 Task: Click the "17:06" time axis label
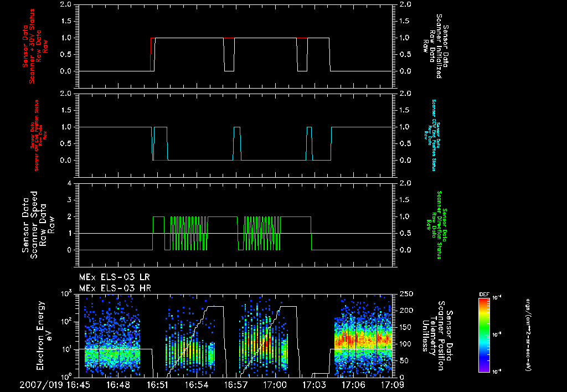(x=353, y=385)
